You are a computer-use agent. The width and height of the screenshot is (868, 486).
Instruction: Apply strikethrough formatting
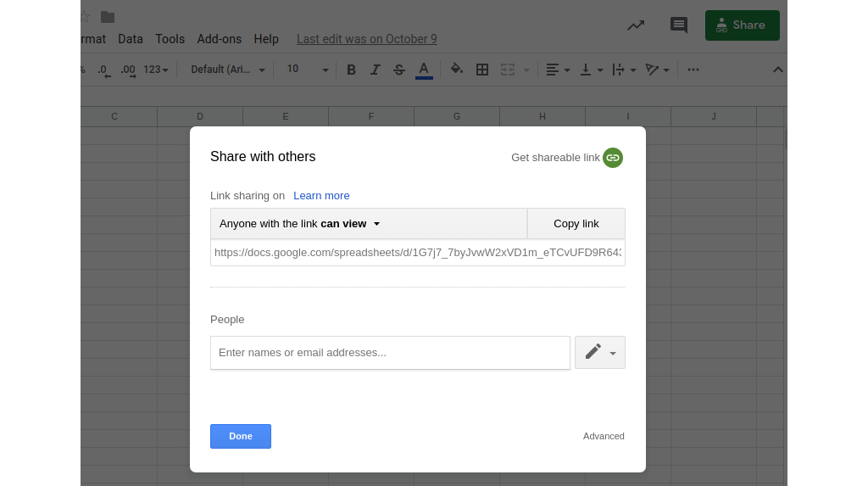click(x=399, y=70)
